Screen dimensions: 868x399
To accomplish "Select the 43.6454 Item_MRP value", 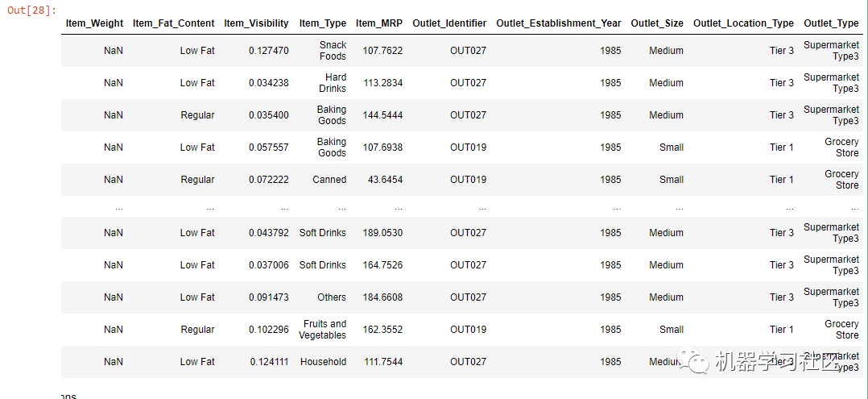I will tap(385, 180).
